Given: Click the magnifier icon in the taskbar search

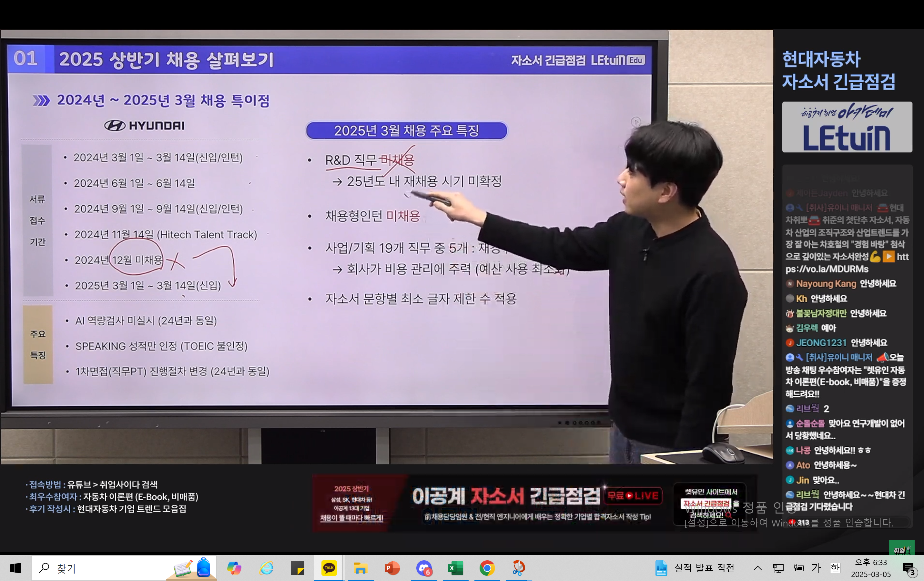Looking at the screenshot, I should coord(44,568).
